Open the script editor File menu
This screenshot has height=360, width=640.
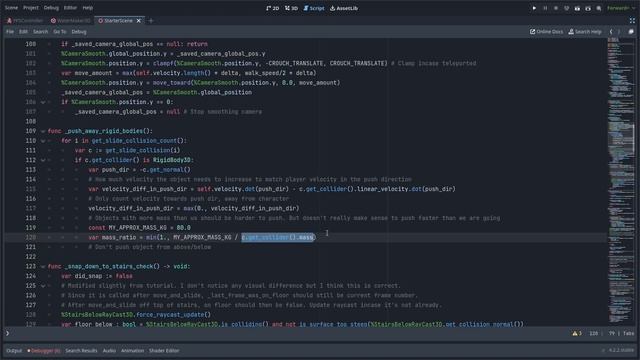coord(10,31)
